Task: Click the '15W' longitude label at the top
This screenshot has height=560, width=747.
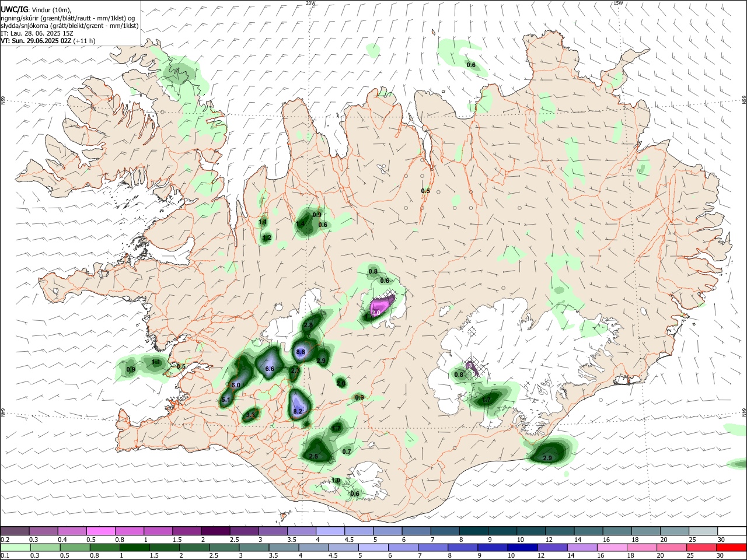Action: [619, 3]
